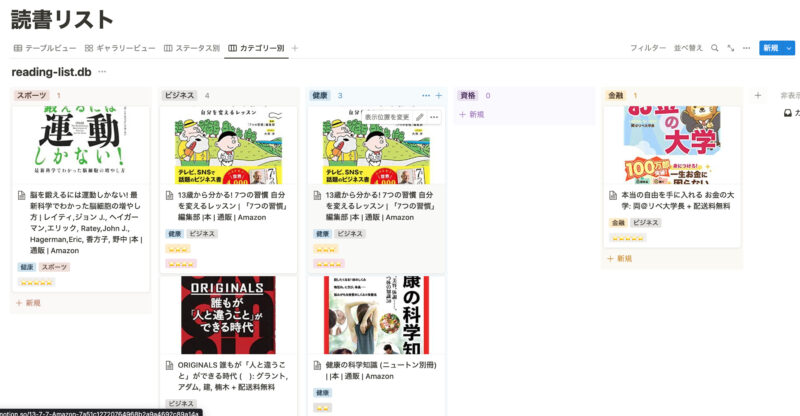Add a new group with the plus icon
800x416 pixels.
[758, 95]
